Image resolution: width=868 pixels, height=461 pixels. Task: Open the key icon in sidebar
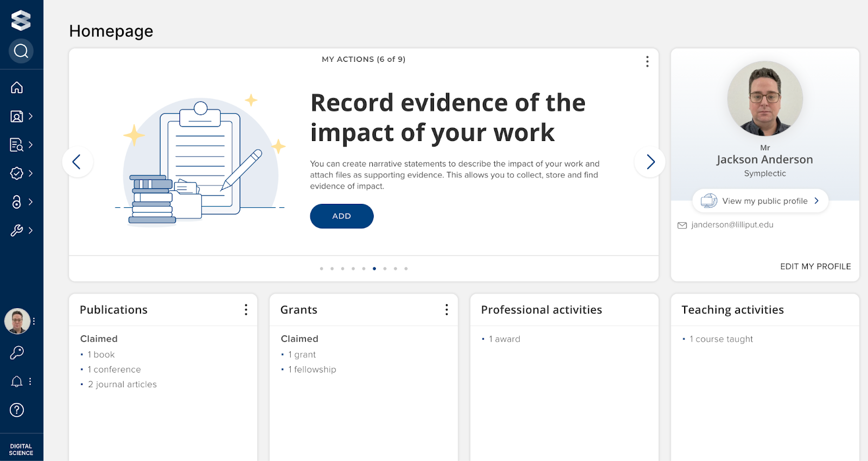(x=17, y=353)
